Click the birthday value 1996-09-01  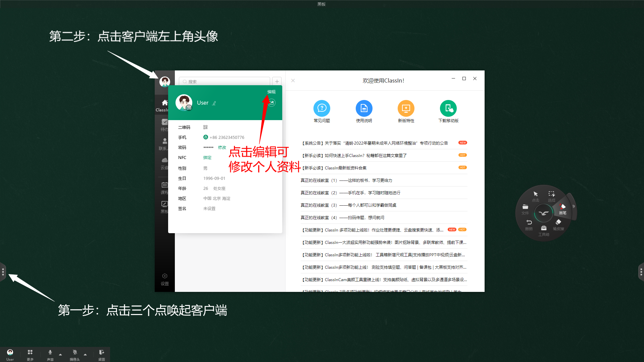[x=214, y=178]
